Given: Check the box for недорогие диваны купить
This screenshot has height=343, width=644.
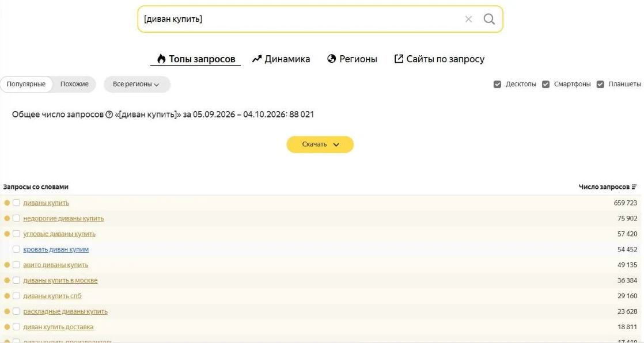Looking at the screenshot, I should pyautogui.click(x=17, y=218).
